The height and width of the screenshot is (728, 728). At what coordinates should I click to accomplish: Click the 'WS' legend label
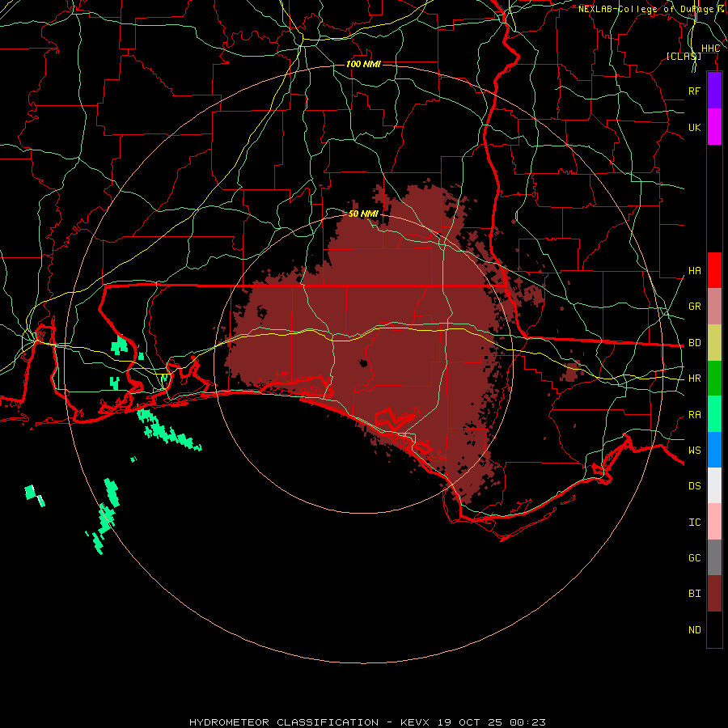pyautogui.click(x=694, y=451)
